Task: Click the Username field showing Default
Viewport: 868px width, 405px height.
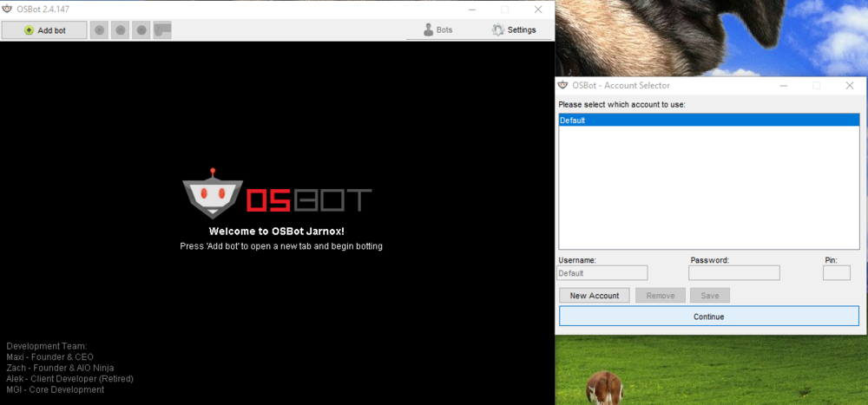Action: [602, 273]
